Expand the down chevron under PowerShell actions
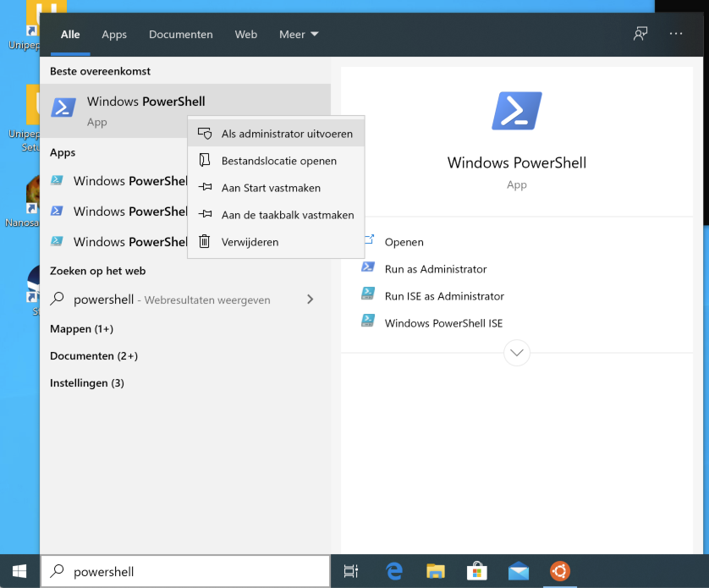The image size is (709, 588). (517, 353)
